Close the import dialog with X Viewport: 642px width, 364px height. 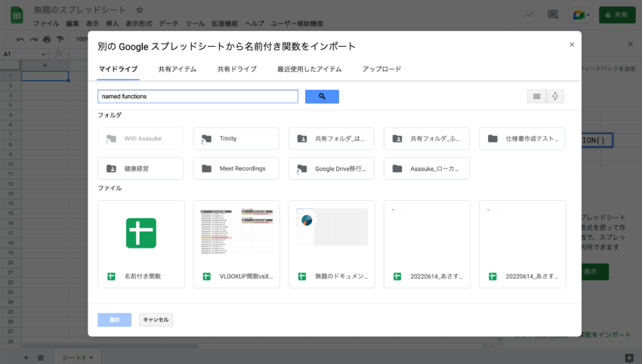[x=572, y=45]
